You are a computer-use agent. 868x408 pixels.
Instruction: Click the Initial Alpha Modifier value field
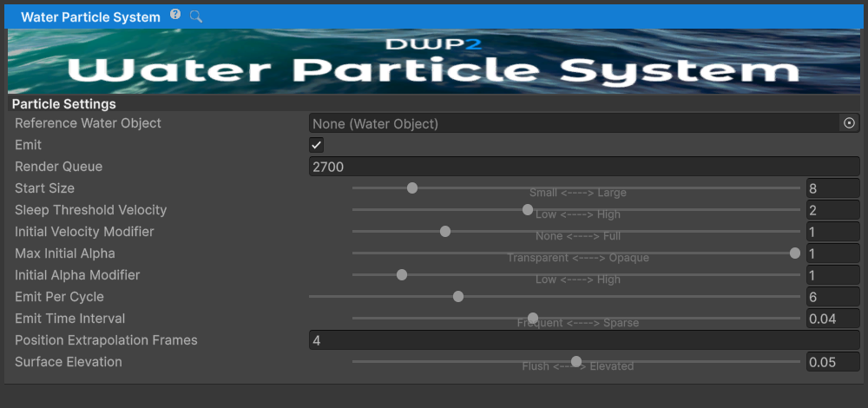coord(832,274)
